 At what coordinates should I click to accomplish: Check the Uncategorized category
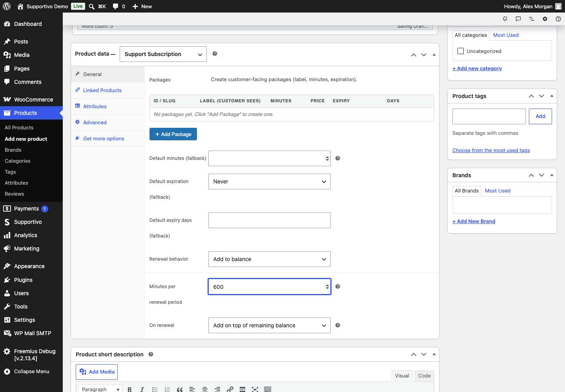461,51
